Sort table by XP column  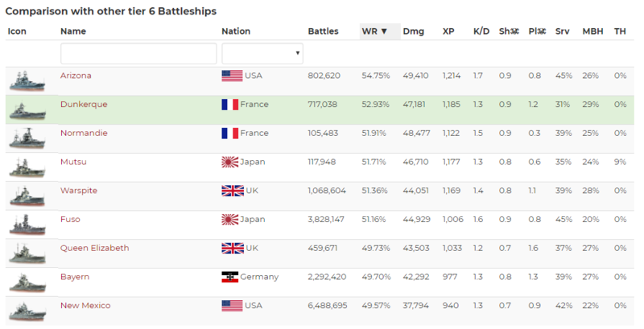(x=448, y=31)
